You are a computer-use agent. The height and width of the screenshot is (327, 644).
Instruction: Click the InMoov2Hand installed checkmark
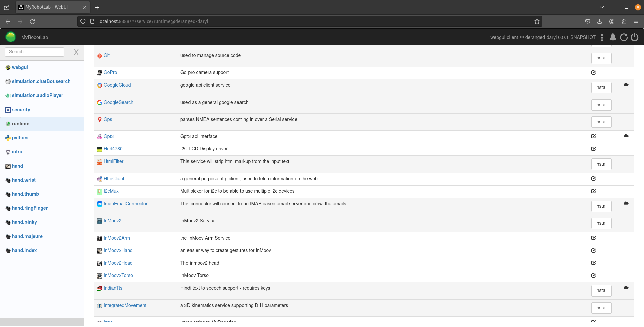[x=593, y=251]
